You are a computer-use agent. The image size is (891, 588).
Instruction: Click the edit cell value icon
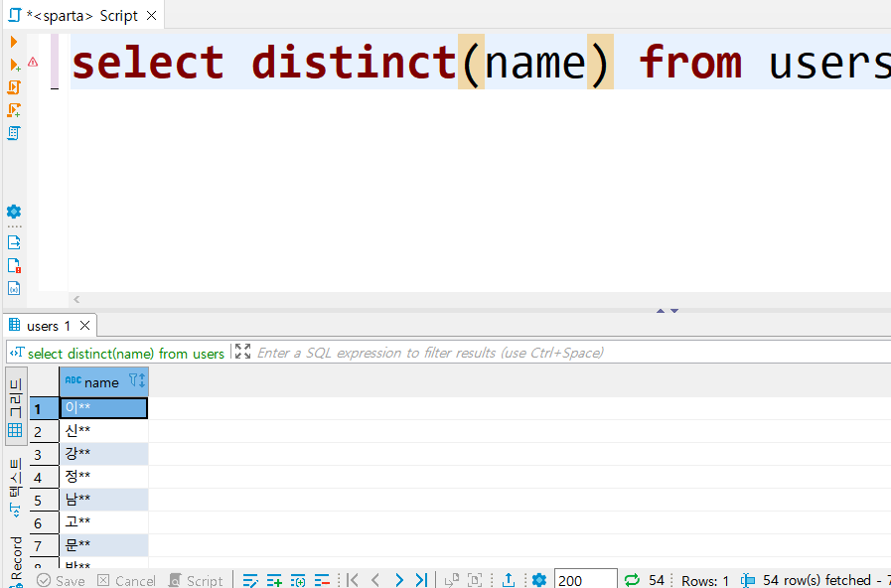250,580
